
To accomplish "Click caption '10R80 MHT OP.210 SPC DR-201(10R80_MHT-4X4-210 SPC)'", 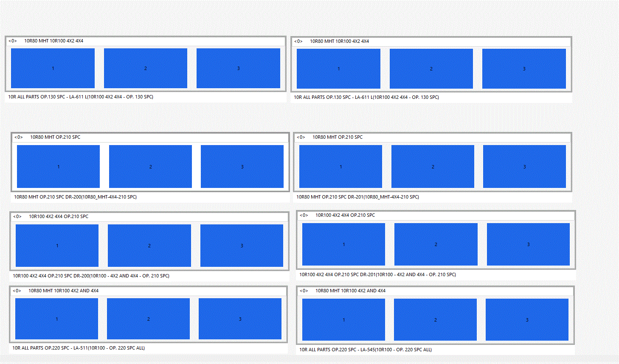I will click(358, 197).
